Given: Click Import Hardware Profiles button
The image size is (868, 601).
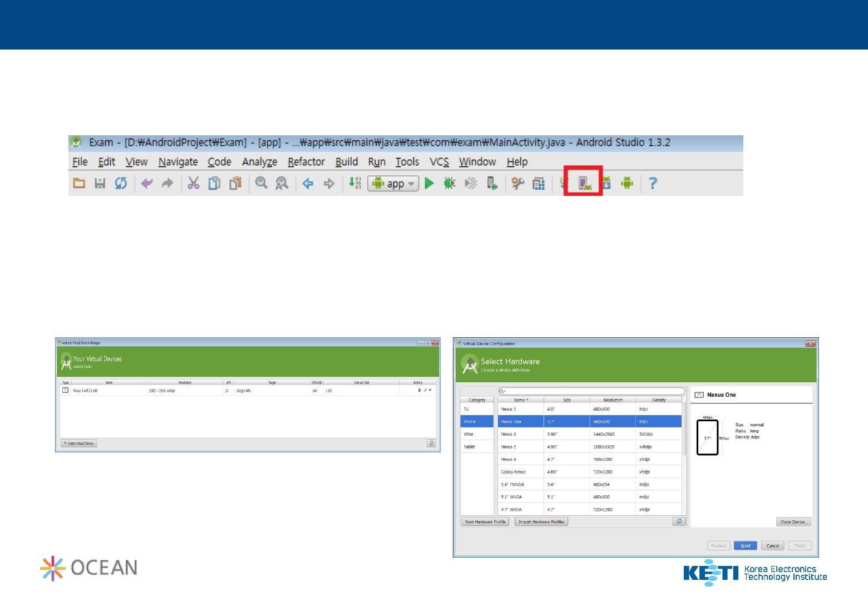Looking at the screenshot, I should coord(541,522).
